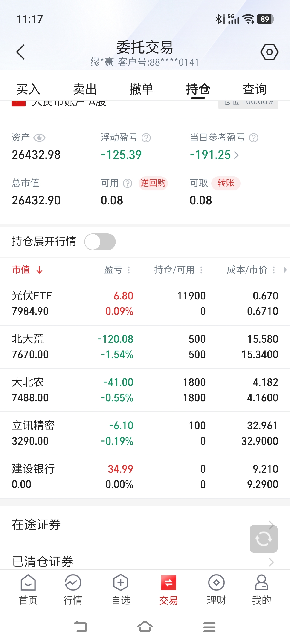This screenshot has height=644, width=290.
Task: Open the 理财 wealth icon
Action: (216, 590)
